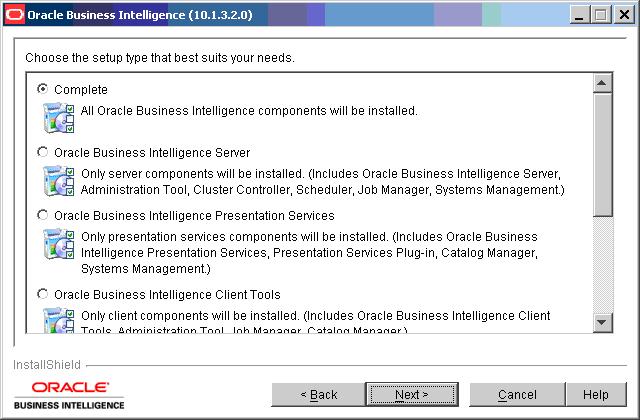Proceed with the Next button
Viewport: 640px width, 420px height.
[412, 395]
